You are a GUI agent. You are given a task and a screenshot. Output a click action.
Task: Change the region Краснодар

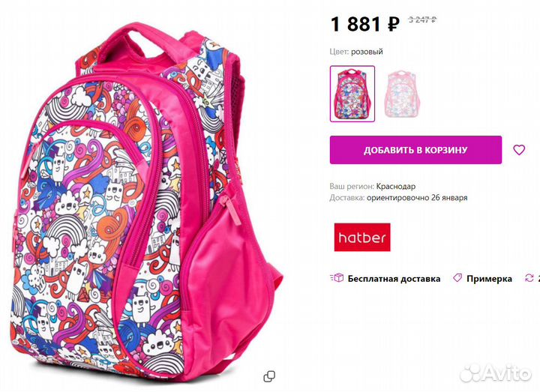click(x=396, y=186)
